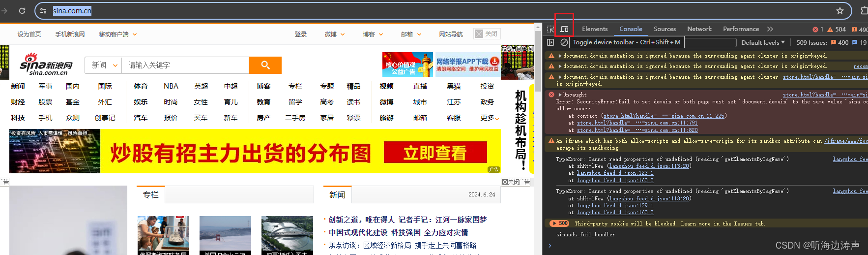Show the console sidebar icon
Image resolution: width=868 pixels, height=255 pixels.
pyautogui.click(x=550, y=42)
